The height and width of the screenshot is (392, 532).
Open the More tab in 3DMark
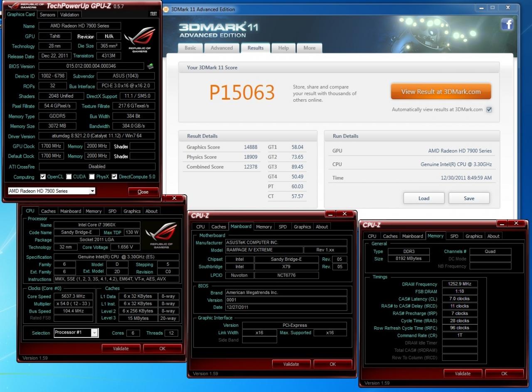pyautogui.click(x=309, y=48)
